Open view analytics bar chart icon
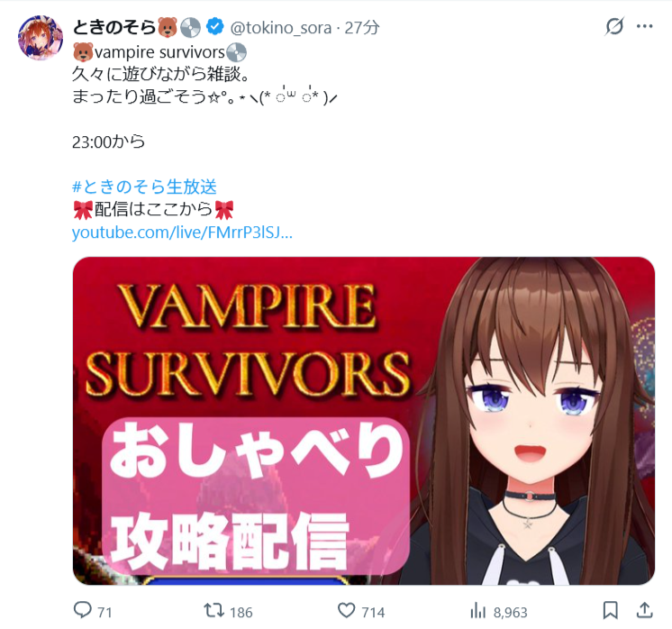This screenshot has height=629, width=672. point(477,611)
